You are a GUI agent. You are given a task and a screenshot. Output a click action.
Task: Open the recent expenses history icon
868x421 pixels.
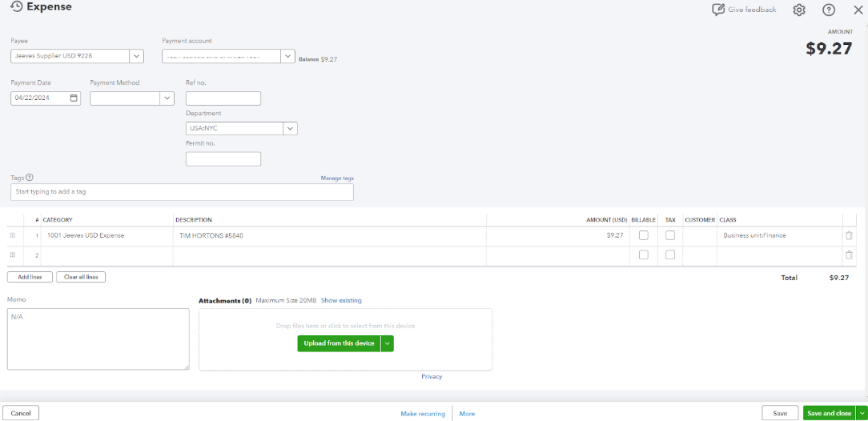pos(16,7)
